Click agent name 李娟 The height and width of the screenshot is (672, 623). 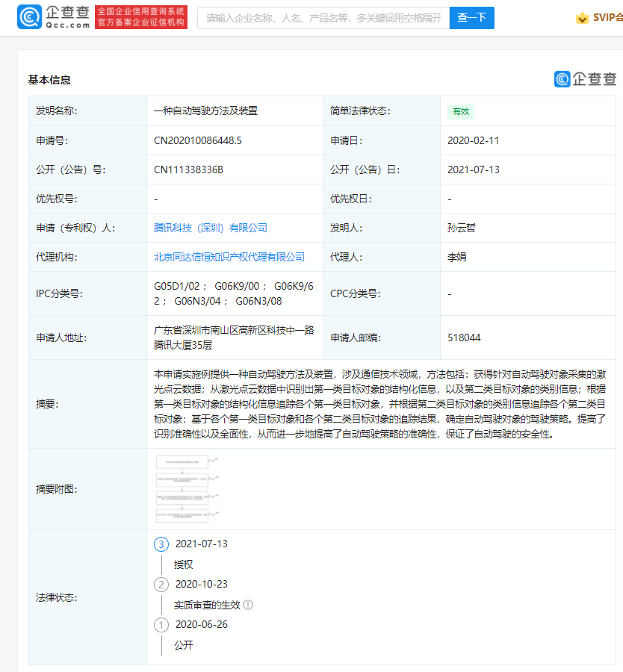coord(456,257)
